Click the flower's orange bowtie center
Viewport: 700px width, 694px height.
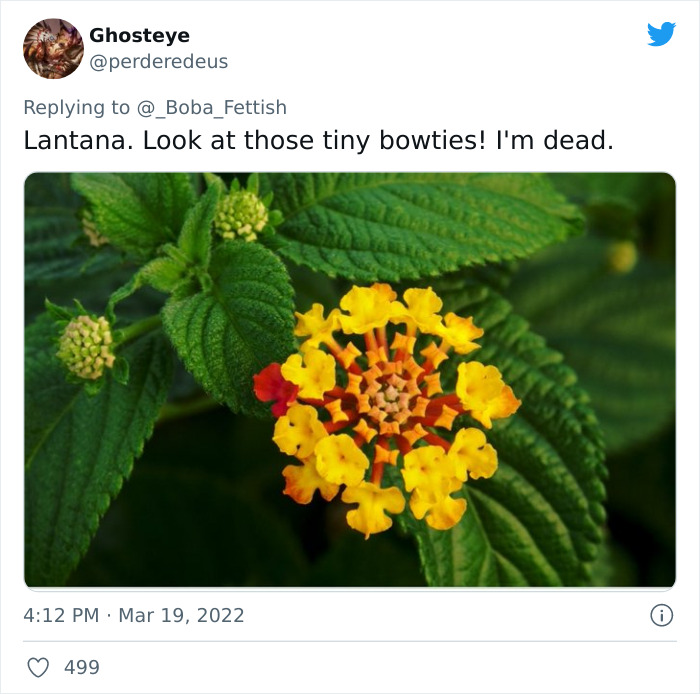pyautogui.click(x=391, y=396)
